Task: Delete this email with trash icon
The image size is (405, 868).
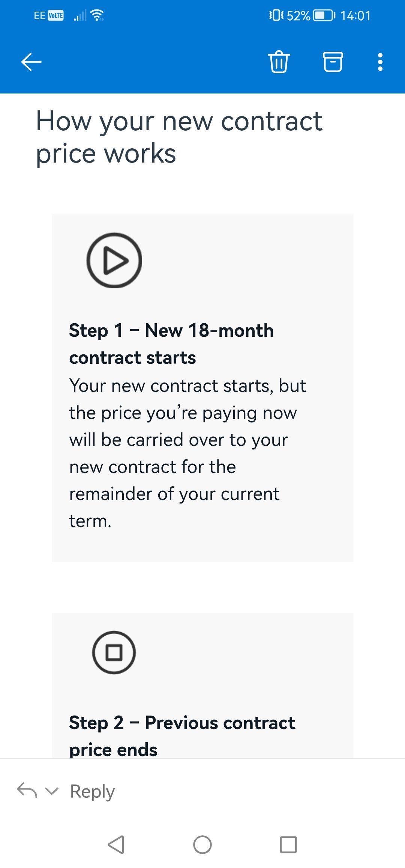Action: 279,62
